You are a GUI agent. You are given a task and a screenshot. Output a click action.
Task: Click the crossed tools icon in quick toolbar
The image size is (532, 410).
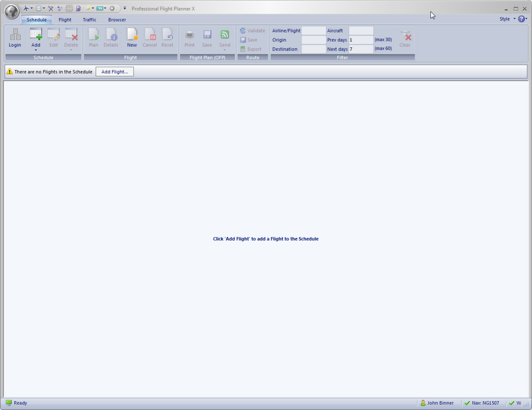(51, 8)
